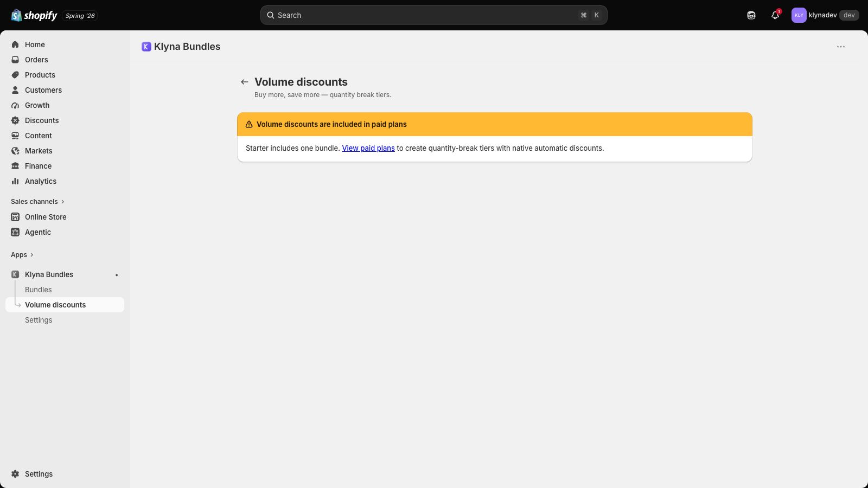Click the Klyna Bundles app title
Image resolution: width=868 pixels, height=488 pixels.
187,47
